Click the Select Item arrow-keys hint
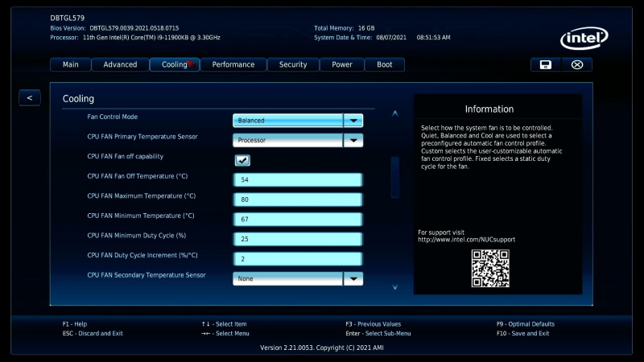The image size is (644, 362). point(225,324)
